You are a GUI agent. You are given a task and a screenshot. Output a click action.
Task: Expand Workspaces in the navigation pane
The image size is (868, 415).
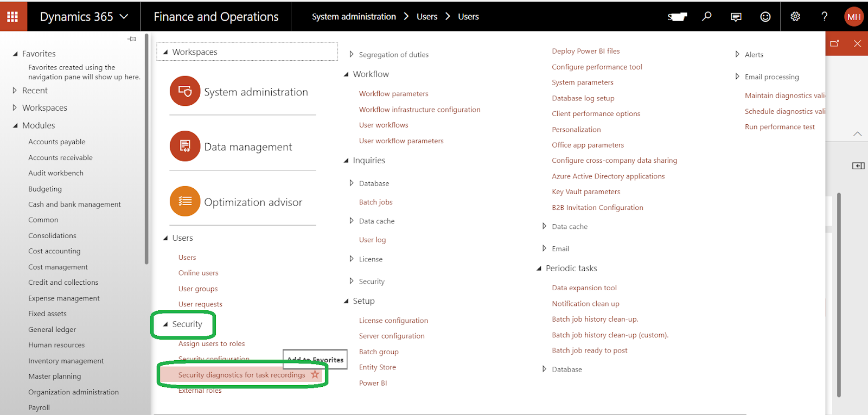click(15, 108)
